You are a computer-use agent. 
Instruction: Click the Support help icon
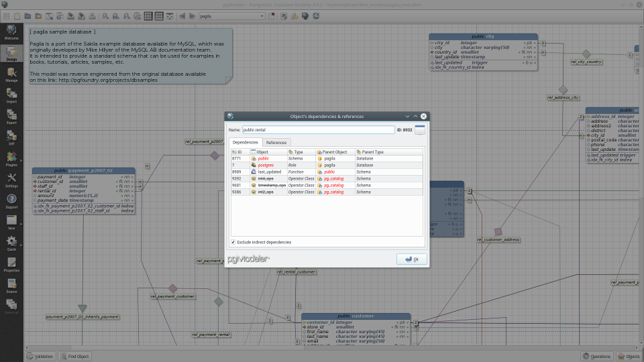pyautogui.click(x=11, y=200)
